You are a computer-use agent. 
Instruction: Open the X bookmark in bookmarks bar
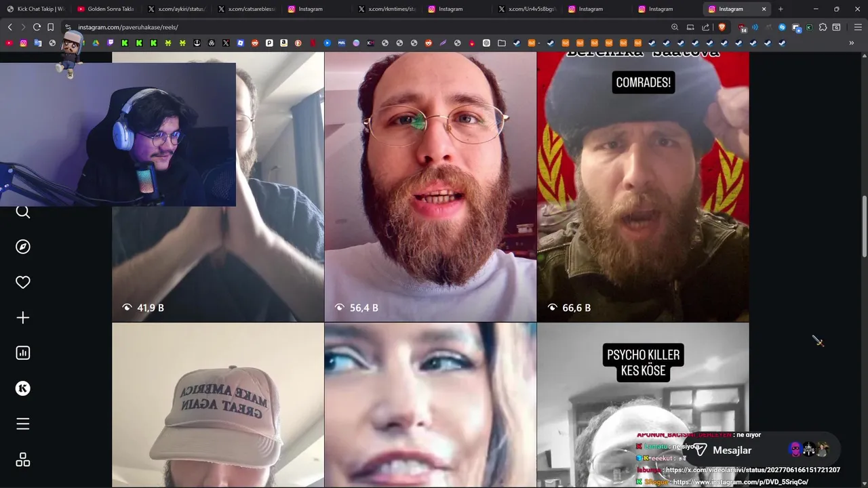226,43
